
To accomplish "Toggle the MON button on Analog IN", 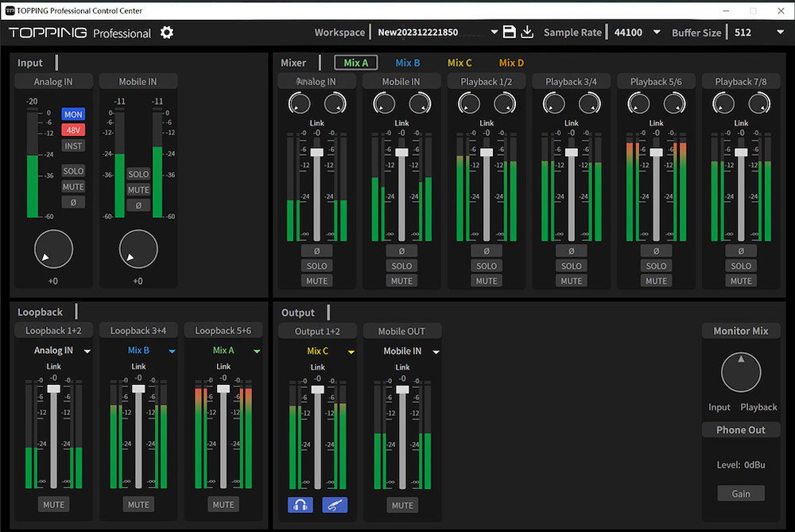I will tap(73, 115).
